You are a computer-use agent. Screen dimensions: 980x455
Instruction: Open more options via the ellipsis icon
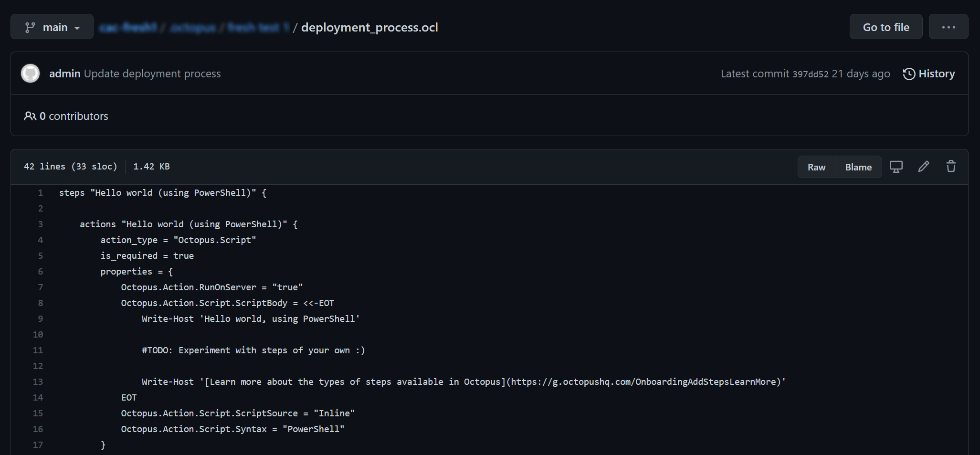[948, 26]
